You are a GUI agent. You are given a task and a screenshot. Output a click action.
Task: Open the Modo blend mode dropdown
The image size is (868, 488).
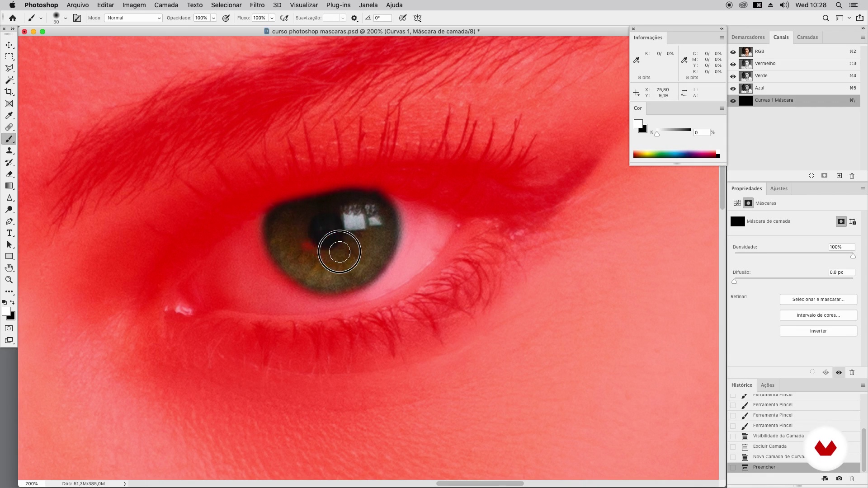133,18
